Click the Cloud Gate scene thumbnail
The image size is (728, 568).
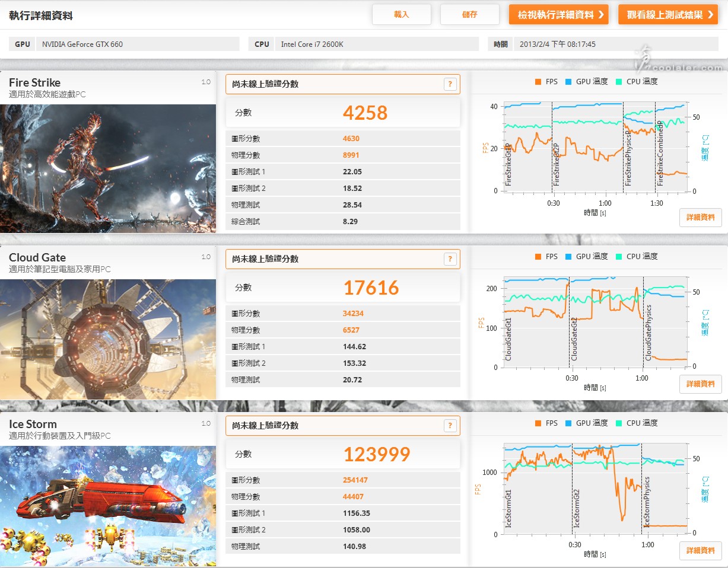coord(108,339)
